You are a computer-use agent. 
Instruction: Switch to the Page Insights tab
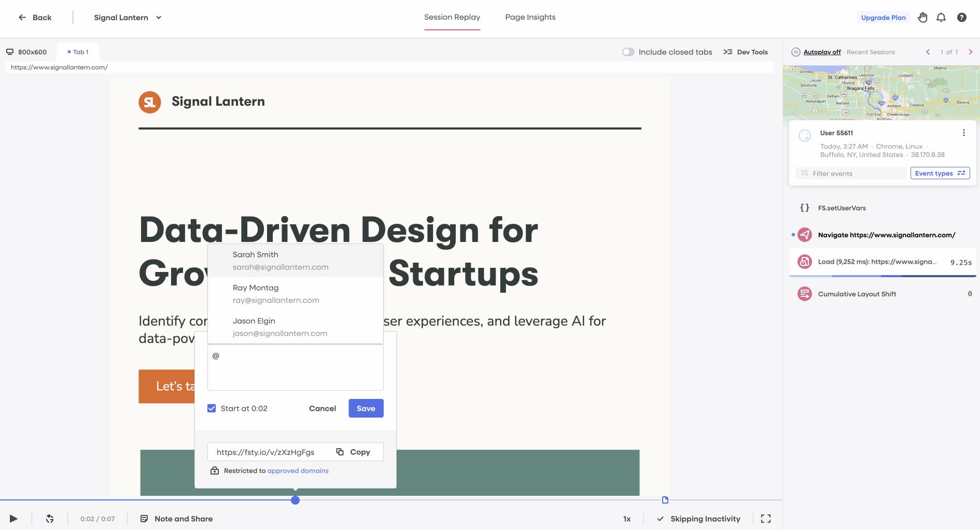click(530, 17)
